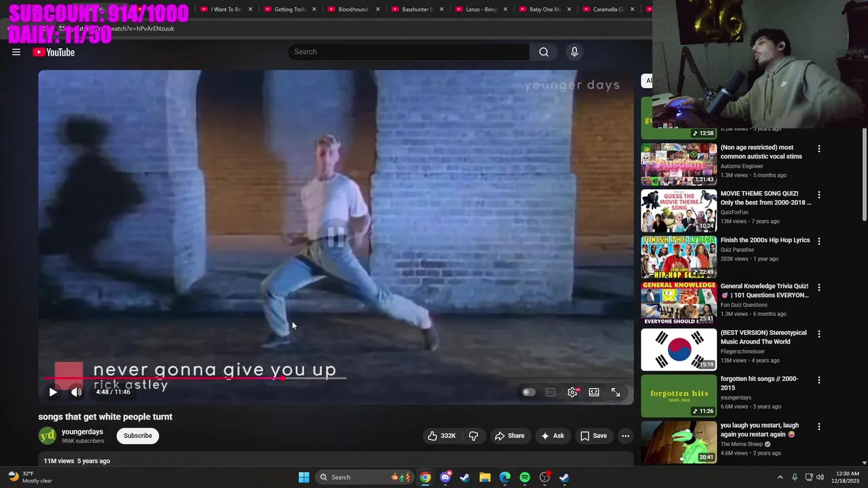The width and height of the screenshot is (868, 488).
Task: Save the video to a playlist
Action: [593, 436]
